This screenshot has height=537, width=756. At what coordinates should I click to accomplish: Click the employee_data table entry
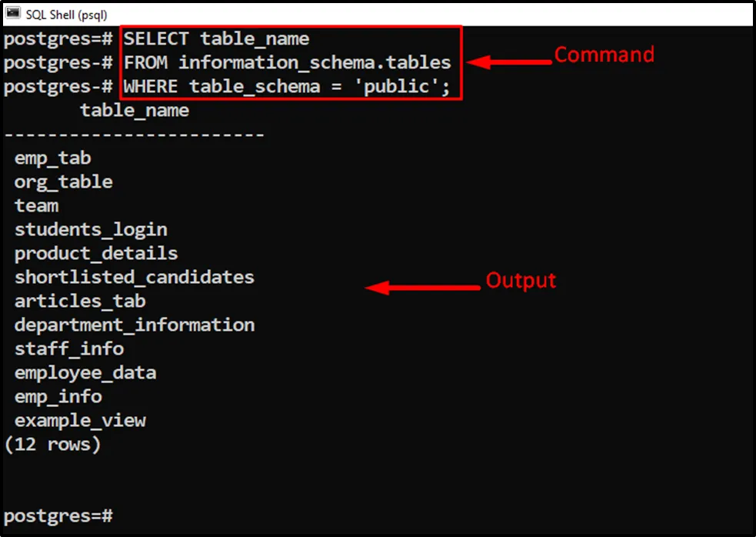point(85,372)
